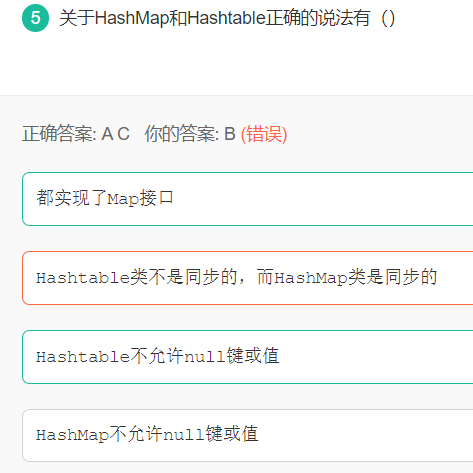473x473 pixels.
Task: Click the empty parentheses in the question title
Action: [388, 18]
